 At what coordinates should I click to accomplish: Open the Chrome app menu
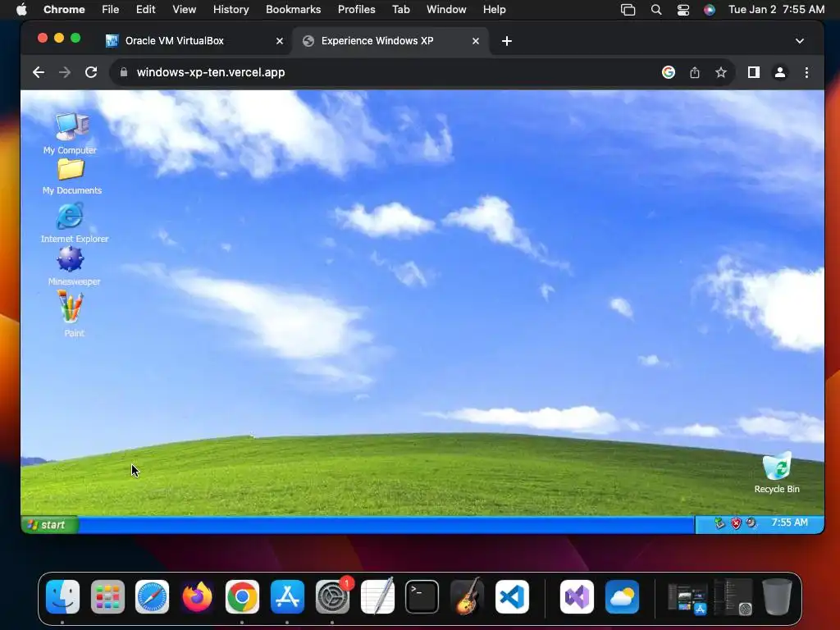click(x=64, y=9)
